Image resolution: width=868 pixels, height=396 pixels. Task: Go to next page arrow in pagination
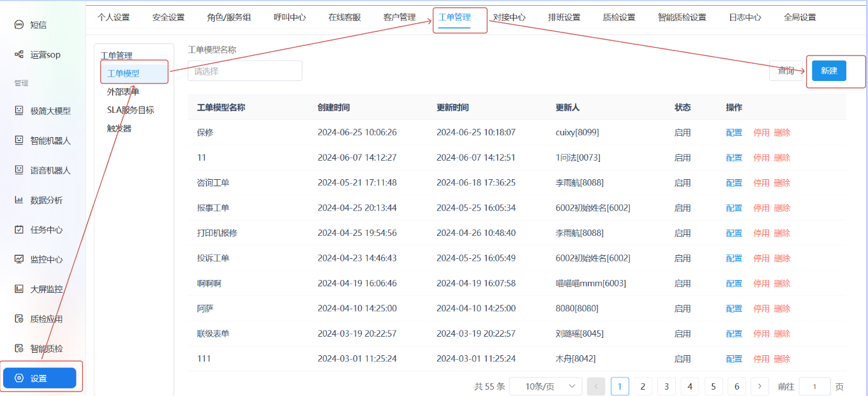(759, 386)
